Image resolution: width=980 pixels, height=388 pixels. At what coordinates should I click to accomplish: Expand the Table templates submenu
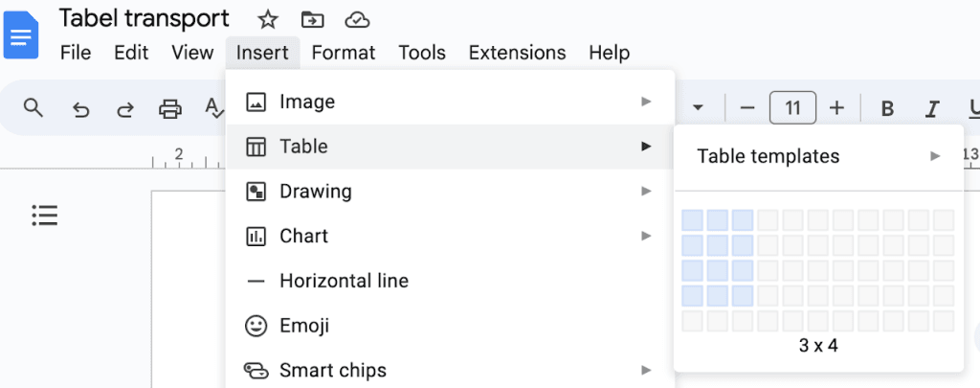(x=818, y=156)
